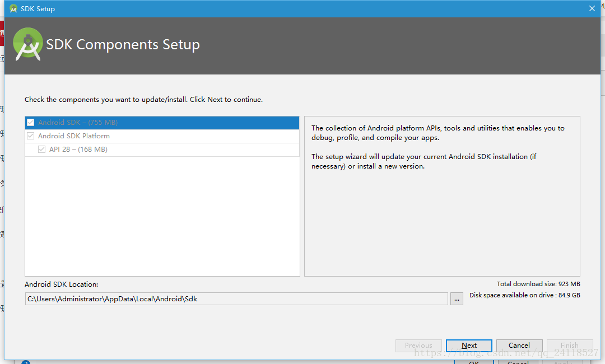
Task: Click the Android SDK Location: label
Action: [x=62, y=284]
